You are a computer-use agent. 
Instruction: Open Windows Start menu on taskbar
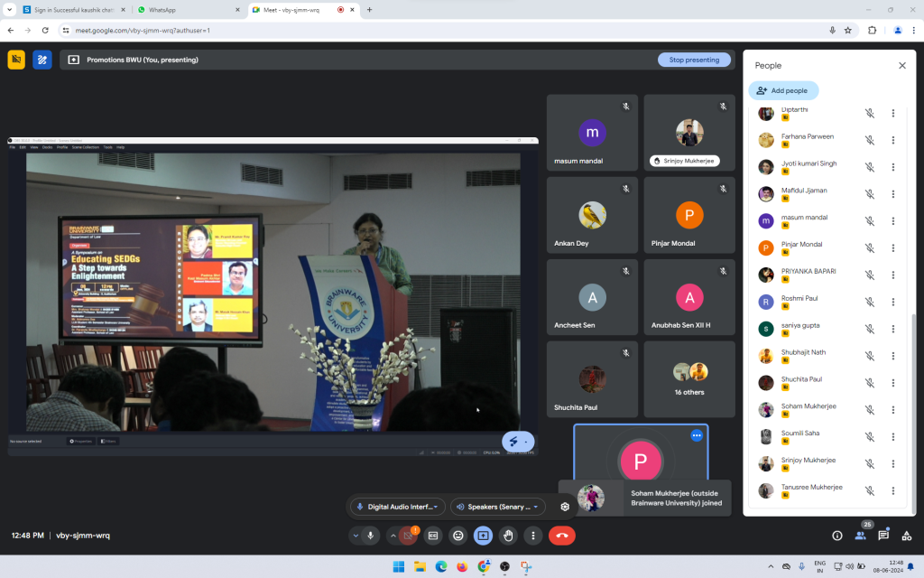click(395, 567)
